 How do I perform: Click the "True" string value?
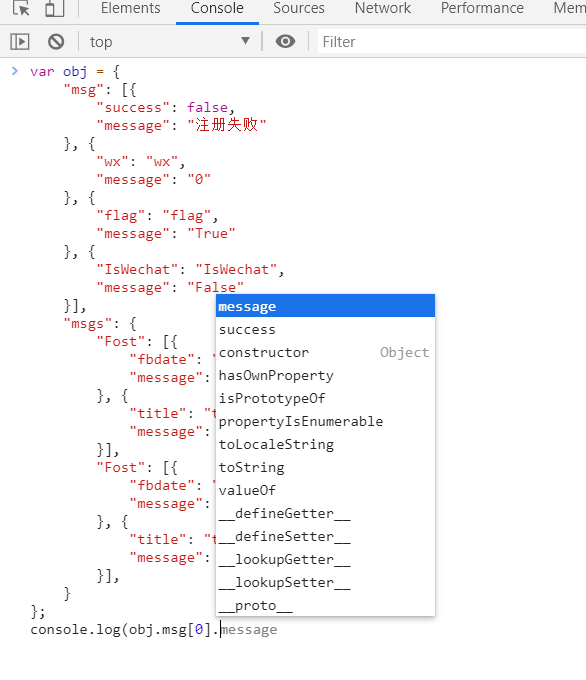tap(211, 233)
